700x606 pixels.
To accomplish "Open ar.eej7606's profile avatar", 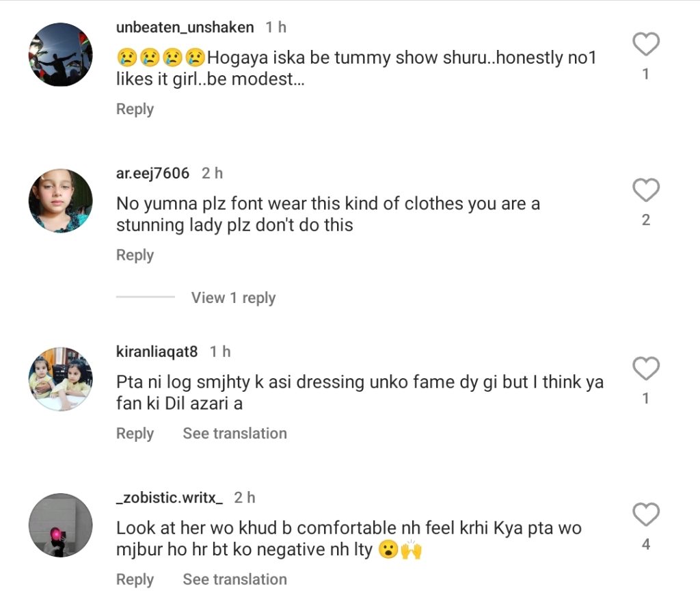I will click(60, 200).
